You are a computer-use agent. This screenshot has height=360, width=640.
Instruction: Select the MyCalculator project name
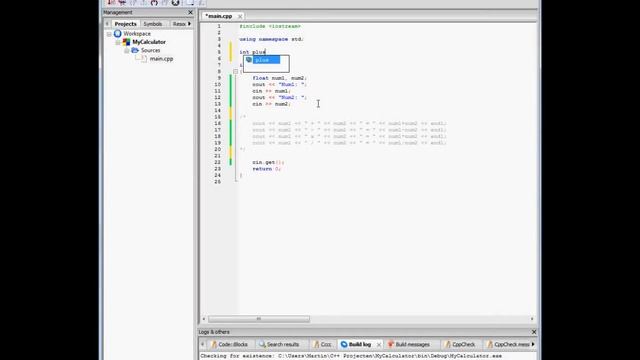[149, 42]
